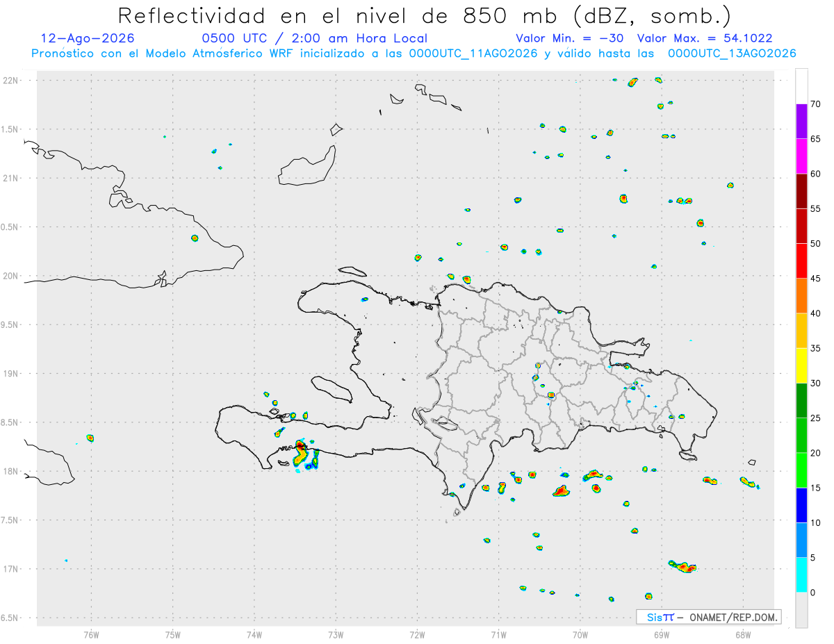
Task: Click the '21N' latitude axis label
Action: tap(11, 179)
